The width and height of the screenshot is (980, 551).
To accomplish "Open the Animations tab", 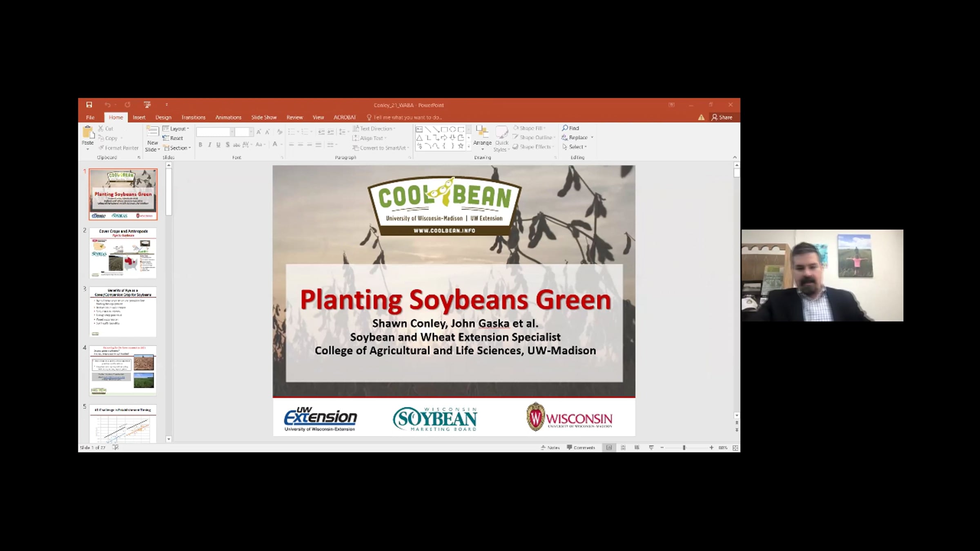I will pyautogui.click(x=228, y=117).
